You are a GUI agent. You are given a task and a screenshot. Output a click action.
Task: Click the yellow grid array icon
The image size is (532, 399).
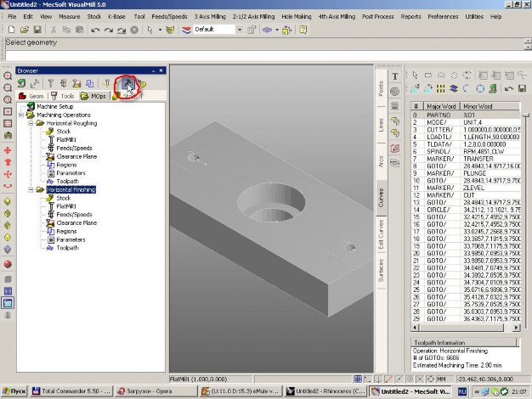click(x=440, y=88)
